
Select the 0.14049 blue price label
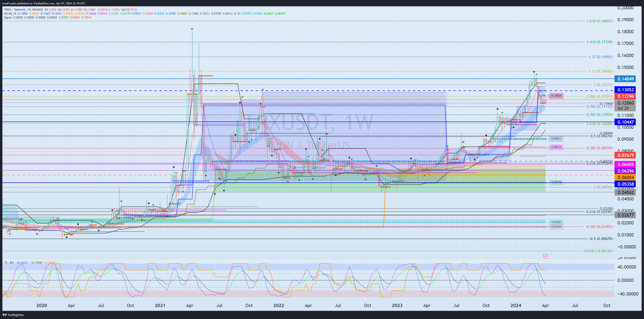pos(626,79)
